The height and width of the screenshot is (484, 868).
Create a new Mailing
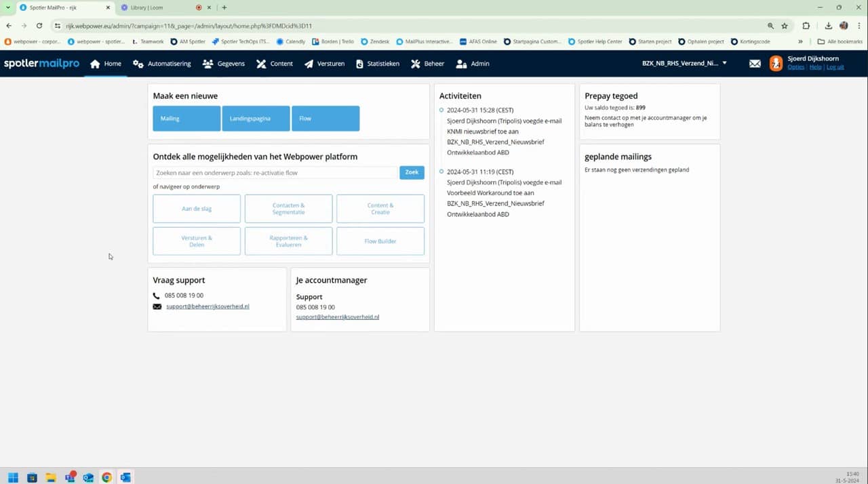click(x=186, y=119)
